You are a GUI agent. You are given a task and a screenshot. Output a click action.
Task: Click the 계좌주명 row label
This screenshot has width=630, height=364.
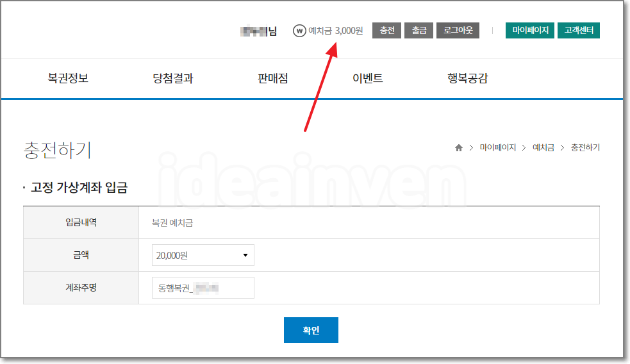click(81, 287)
